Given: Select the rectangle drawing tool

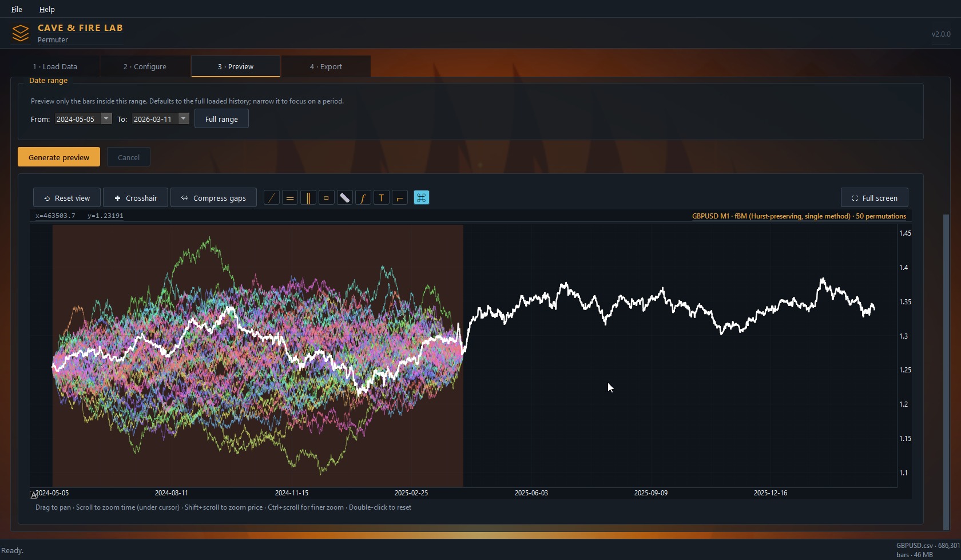Looking at the screenshot, I should coord(326,198).
